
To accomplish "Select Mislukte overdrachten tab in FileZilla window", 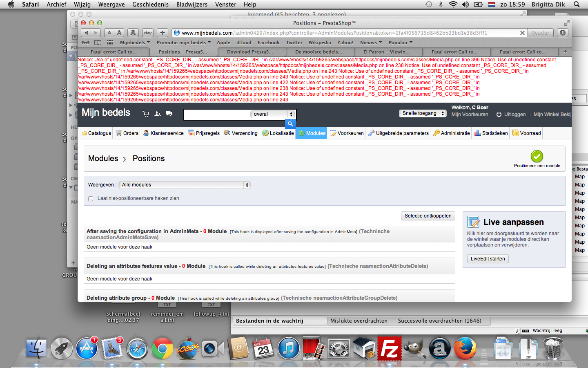I will point(359,321).
